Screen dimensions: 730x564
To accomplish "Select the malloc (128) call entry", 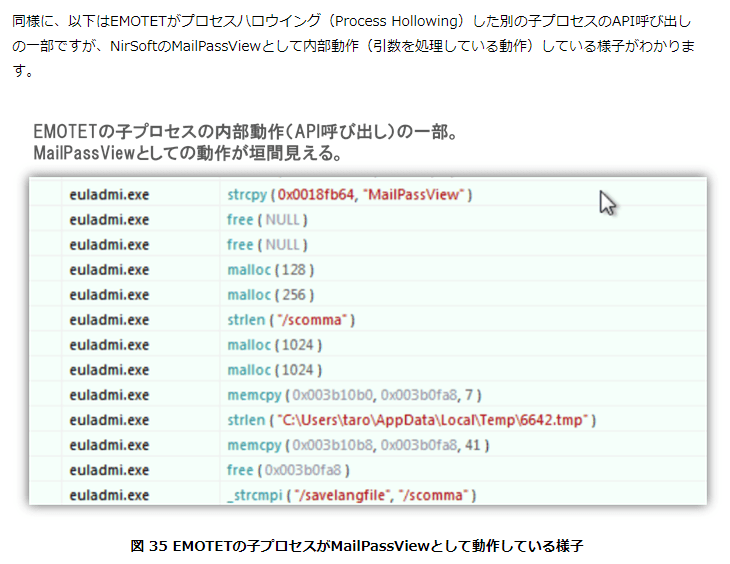I will [x=270, y=270].
